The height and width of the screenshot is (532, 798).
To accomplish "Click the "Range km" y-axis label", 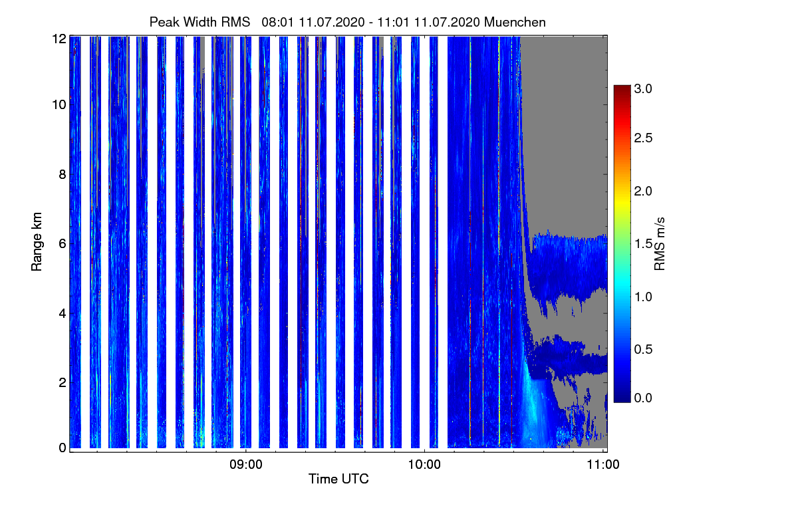I will (36, 241).
